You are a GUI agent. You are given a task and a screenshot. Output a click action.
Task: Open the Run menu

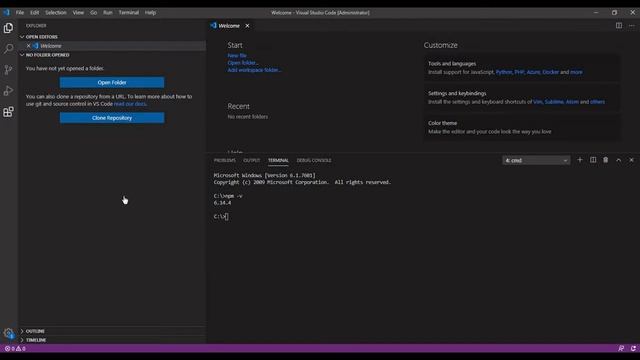(108, 13)
